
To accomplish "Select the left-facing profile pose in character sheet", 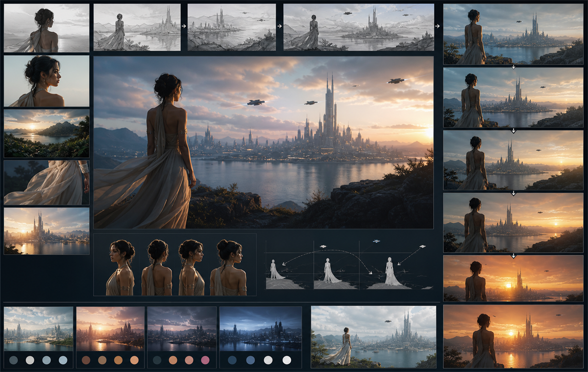I will point(120,267).
